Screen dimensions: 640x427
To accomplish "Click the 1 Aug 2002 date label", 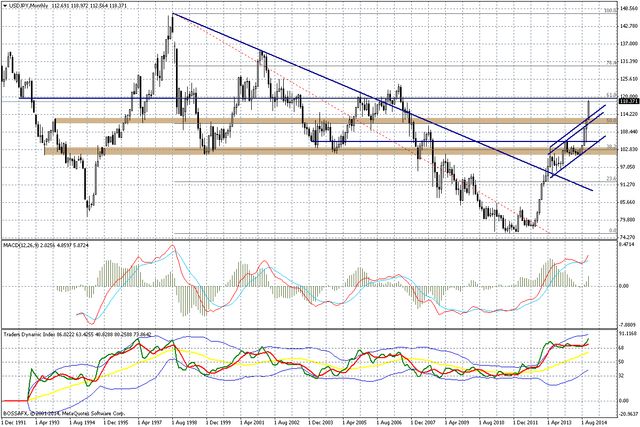I will pos(287,422).
